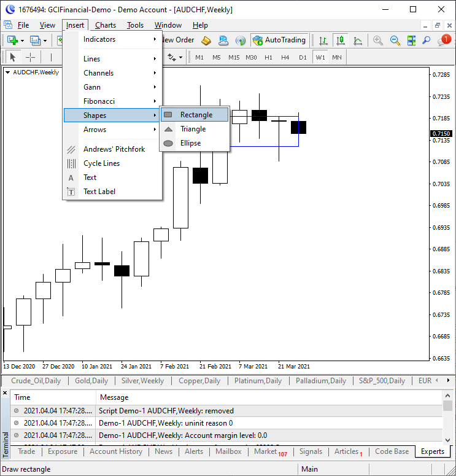Click the Andrews' Pitchfork menu icon
This screenshot has width=456, height=476.
71,149
